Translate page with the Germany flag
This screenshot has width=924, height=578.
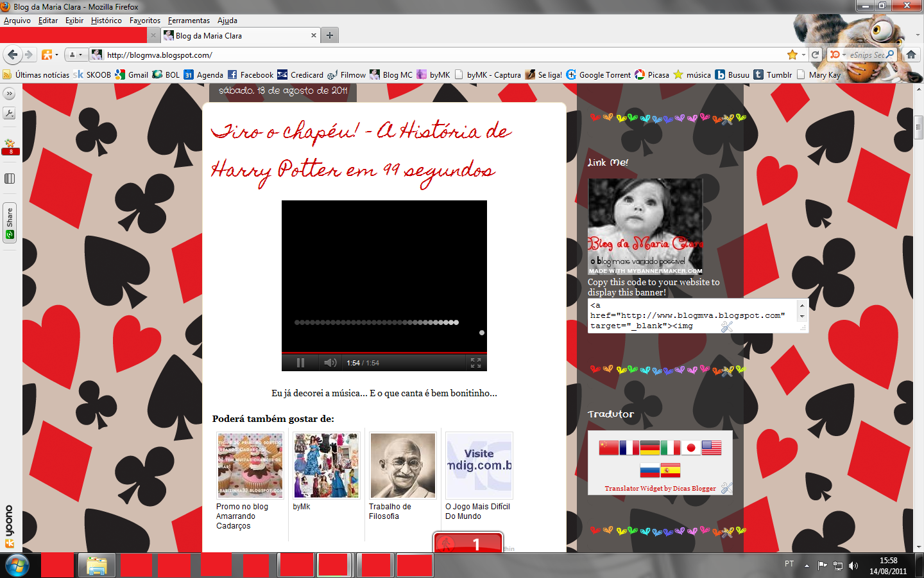[649, 448]
